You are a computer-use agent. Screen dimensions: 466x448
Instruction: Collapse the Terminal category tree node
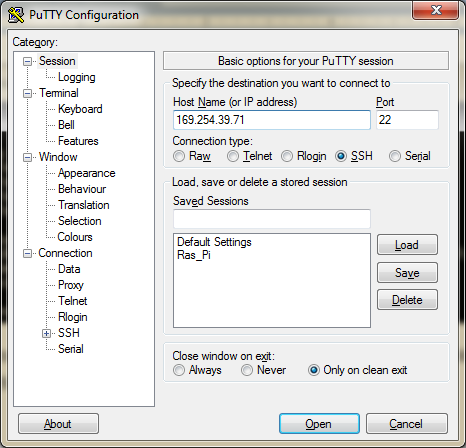pyautogui.click(x=27, y=93)
